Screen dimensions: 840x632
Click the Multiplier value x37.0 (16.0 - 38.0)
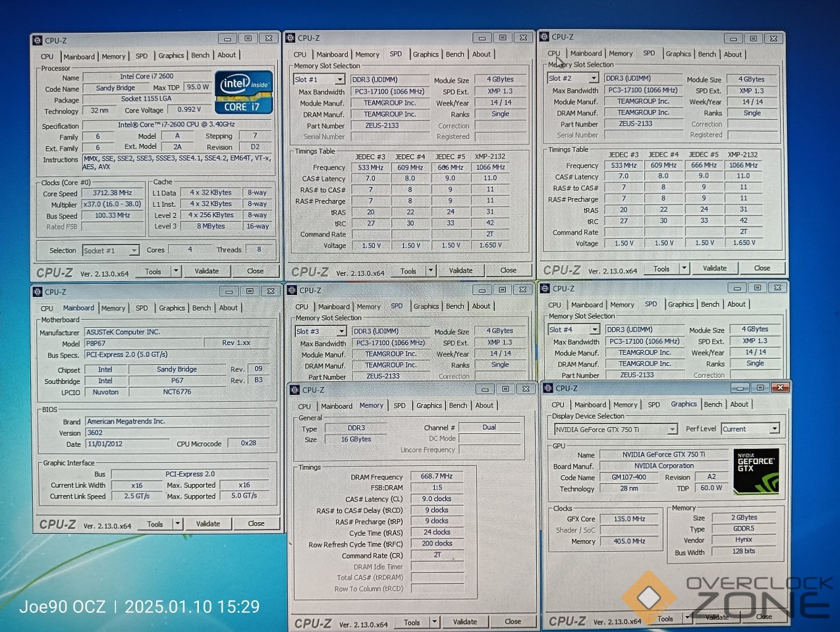113,205
